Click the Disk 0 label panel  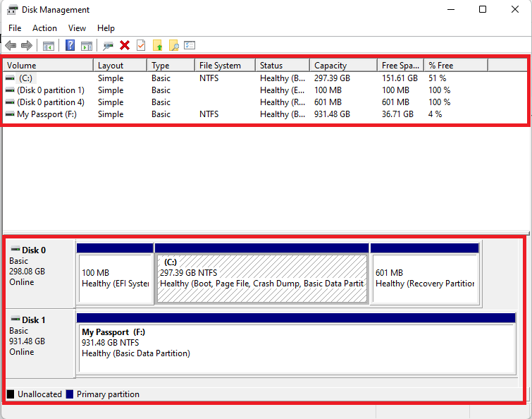[40, 274]
